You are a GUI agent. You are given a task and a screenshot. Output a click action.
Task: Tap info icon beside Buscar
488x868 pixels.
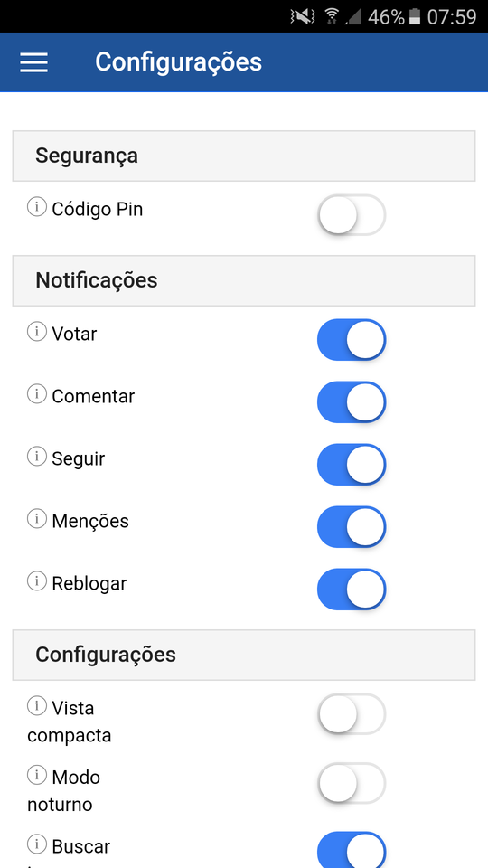tap(37, 844)
